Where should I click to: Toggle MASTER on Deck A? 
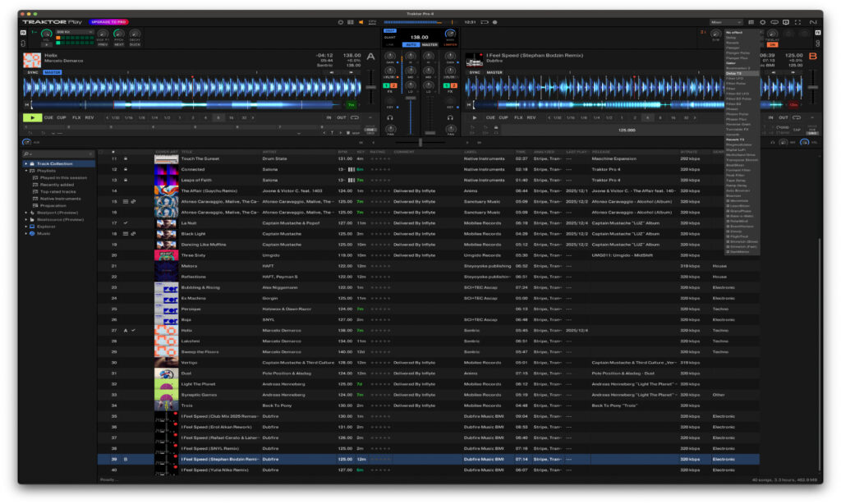click(53, 73)
